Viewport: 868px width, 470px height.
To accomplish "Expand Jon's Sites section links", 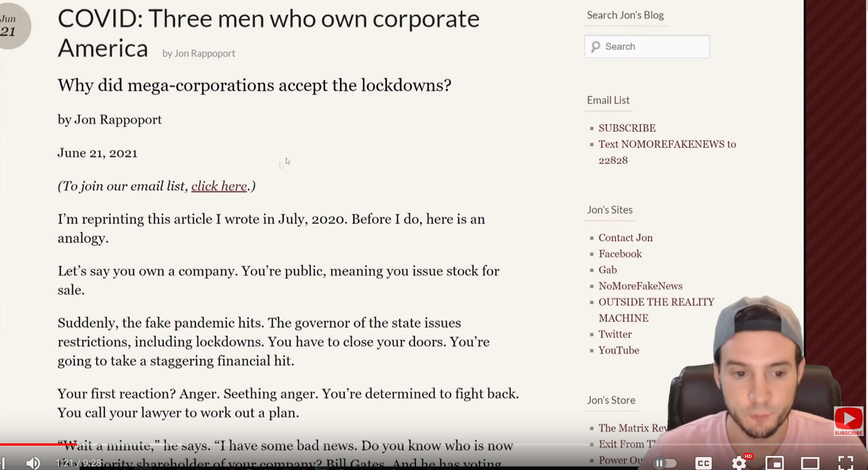I will click(610, 209).
